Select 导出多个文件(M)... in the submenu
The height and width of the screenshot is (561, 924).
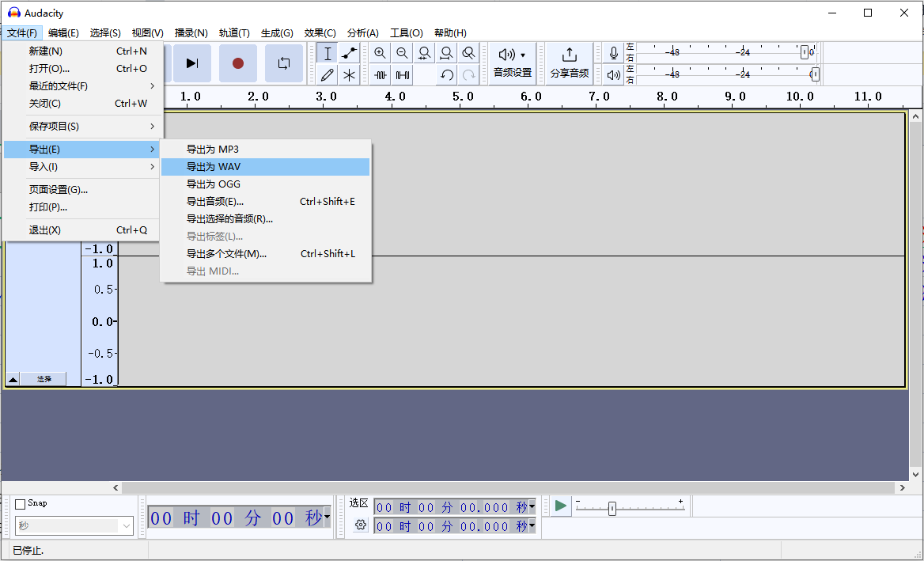coord(266,253)
